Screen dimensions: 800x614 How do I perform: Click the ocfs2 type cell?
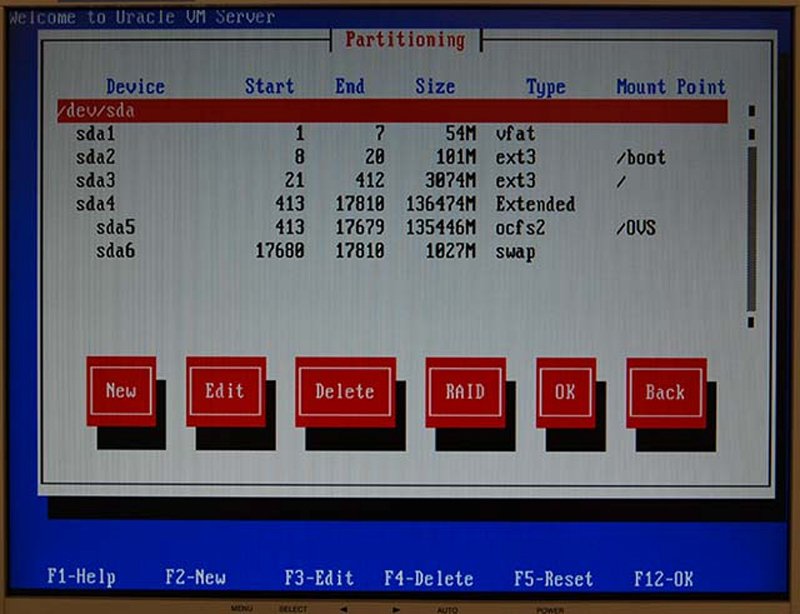(x=520, y=228)
